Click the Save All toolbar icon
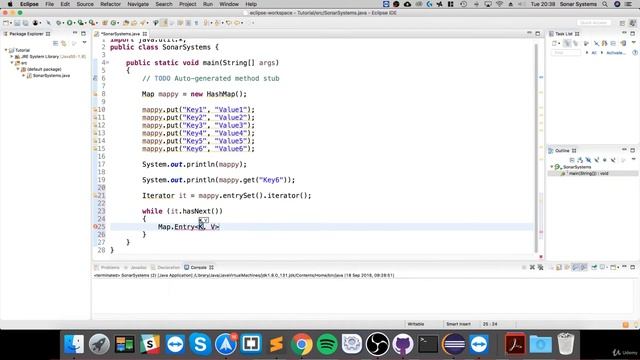 (x=25, y=23)
